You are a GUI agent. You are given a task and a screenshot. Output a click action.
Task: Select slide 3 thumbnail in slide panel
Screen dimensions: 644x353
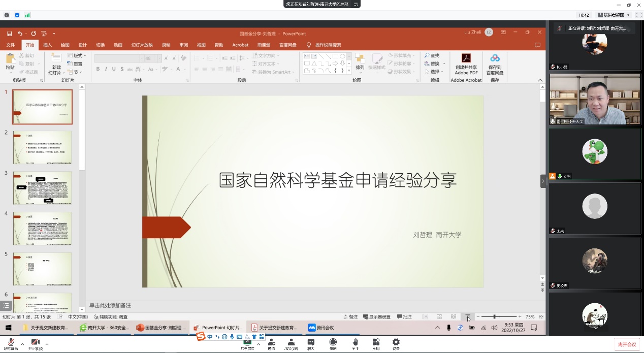pos(42,187)
